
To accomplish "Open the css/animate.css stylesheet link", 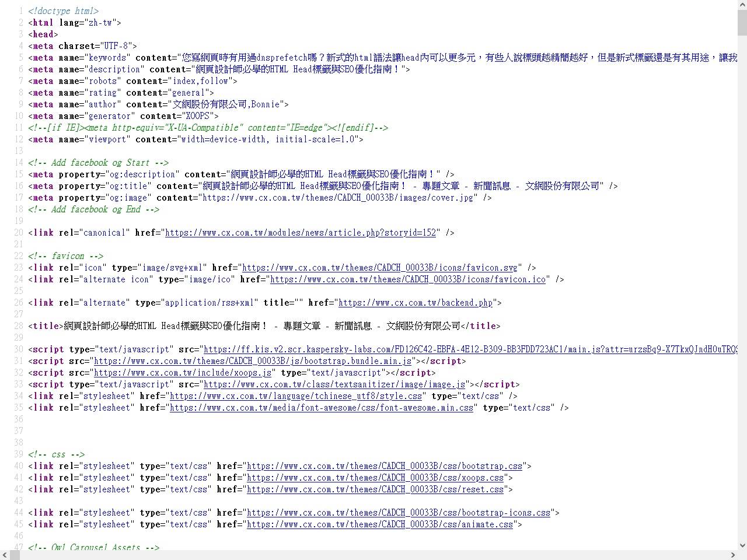I will (x=380, y=524).
